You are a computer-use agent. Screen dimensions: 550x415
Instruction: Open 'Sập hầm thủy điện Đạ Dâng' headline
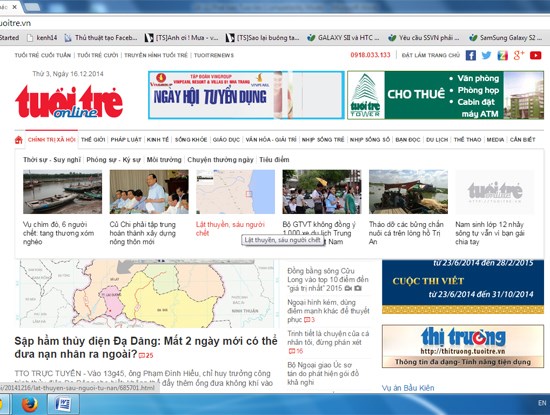pos(146,347)
